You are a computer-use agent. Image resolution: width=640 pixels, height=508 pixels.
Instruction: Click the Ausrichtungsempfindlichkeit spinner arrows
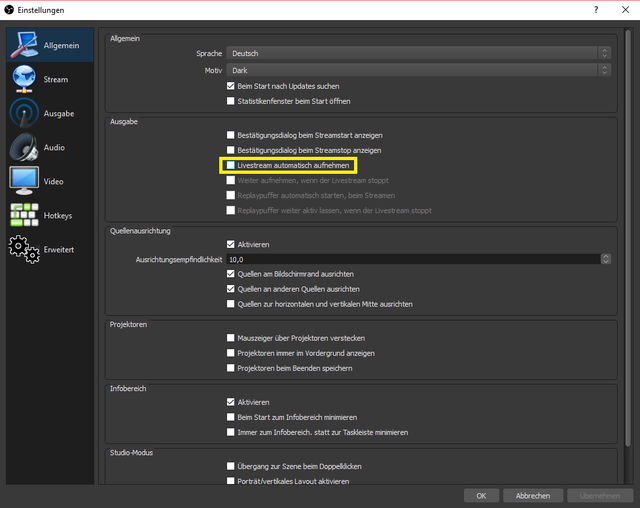606,259
